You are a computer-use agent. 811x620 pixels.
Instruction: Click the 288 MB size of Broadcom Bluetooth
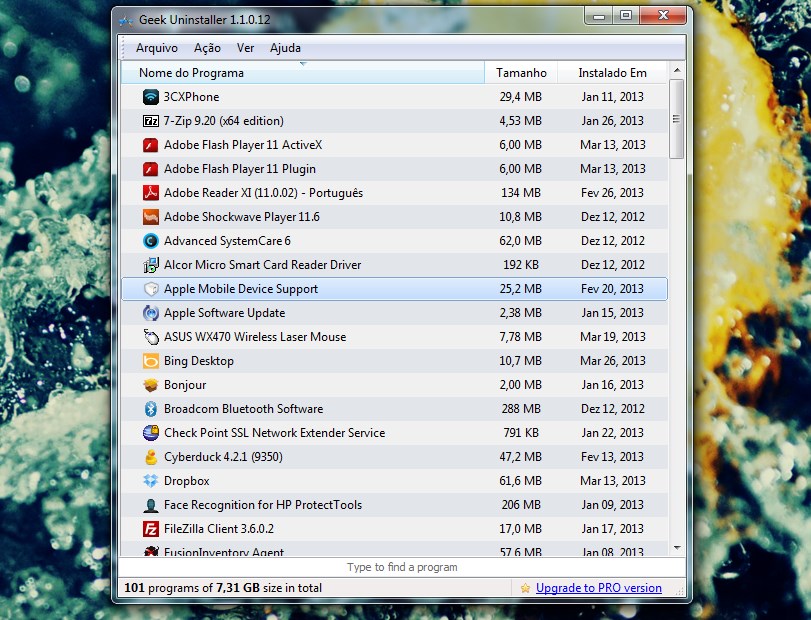[520, 409]
